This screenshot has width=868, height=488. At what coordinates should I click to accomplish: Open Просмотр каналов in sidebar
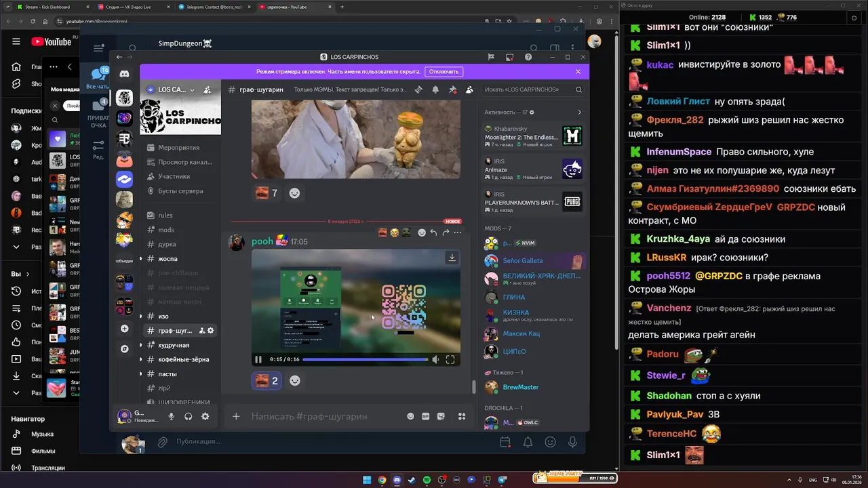click(179, 162)
